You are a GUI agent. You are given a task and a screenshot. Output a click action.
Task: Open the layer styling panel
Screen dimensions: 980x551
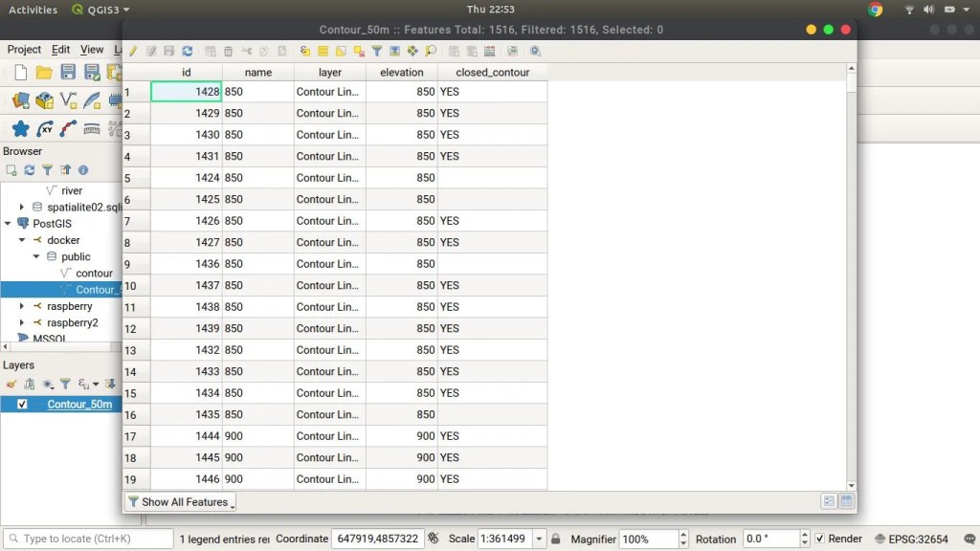tap(11, 385)
